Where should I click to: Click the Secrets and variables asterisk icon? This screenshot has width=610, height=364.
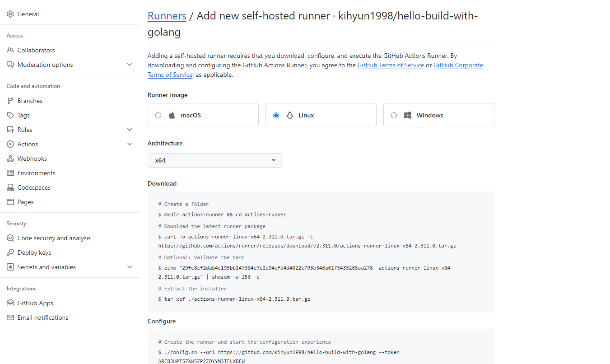point(10,267)
